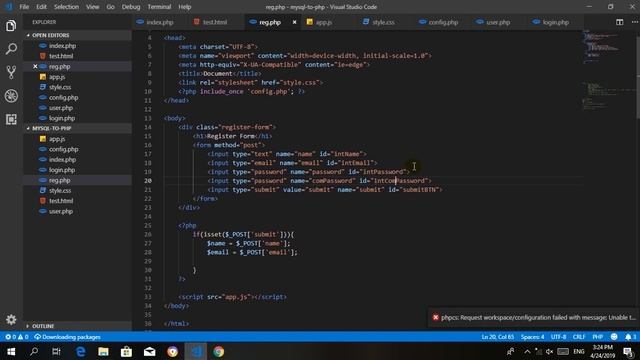Change PHP language mode in status bar
640x360 pixels.
pos(598,337)
